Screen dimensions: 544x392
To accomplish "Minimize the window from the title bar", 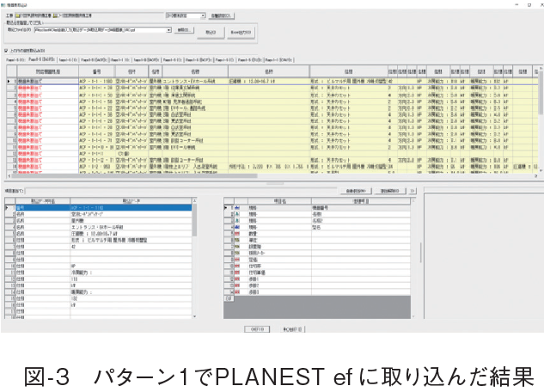I will (516, 5).
